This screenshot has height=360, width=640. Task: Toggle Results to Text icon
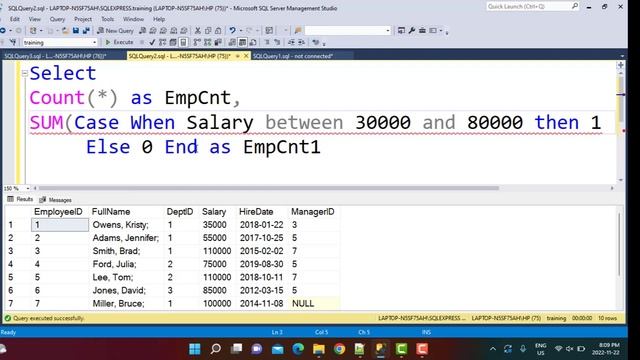[232, 42]
